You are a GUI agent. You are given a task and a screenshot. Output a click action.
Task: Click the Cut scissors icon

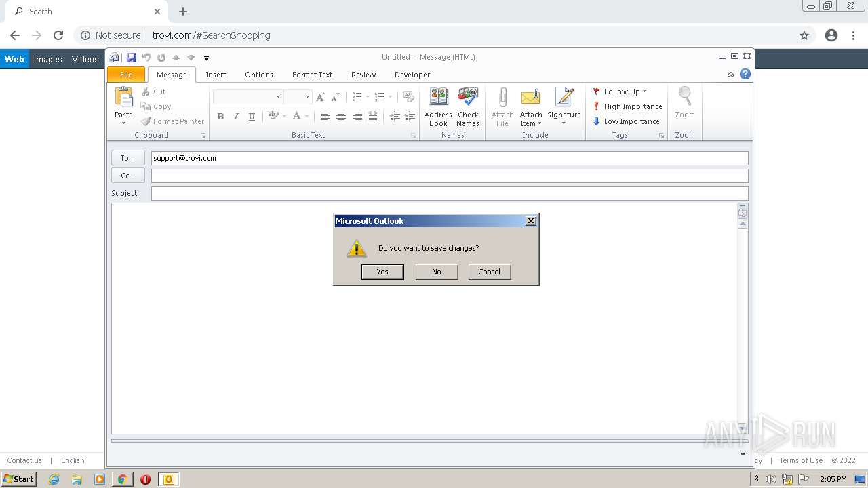coord(145,91)
